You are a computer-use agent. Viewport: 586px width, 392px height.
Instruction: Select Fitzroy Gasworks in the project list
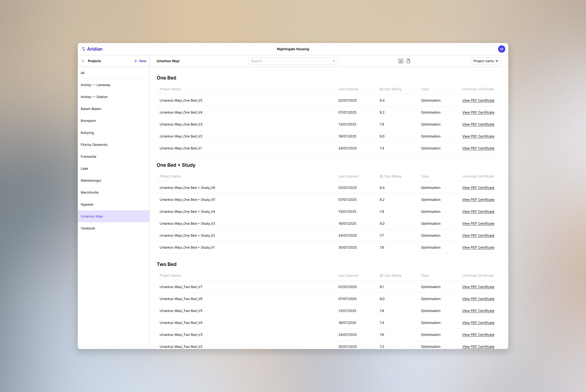[x=94, y=145]
